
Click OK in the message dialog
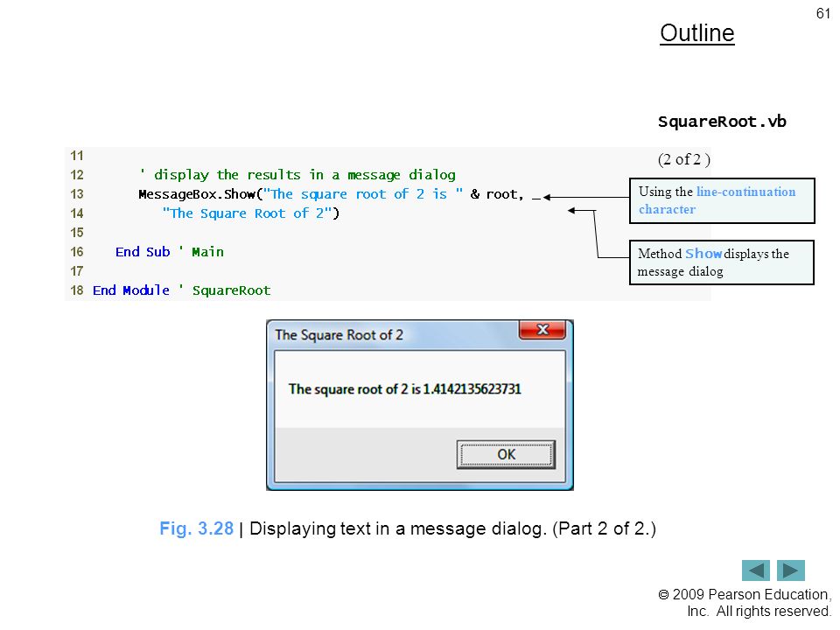click(x=506, y=454)
